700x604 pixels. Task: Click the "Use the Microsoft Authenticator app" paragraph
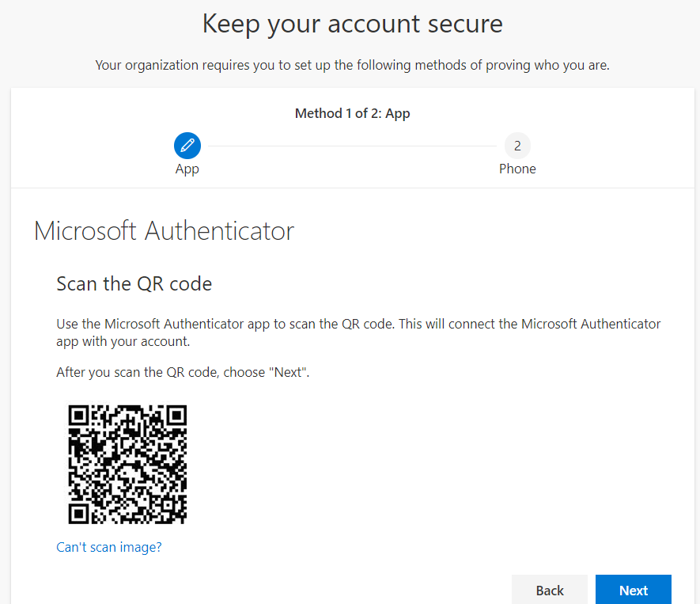(358, 332)
